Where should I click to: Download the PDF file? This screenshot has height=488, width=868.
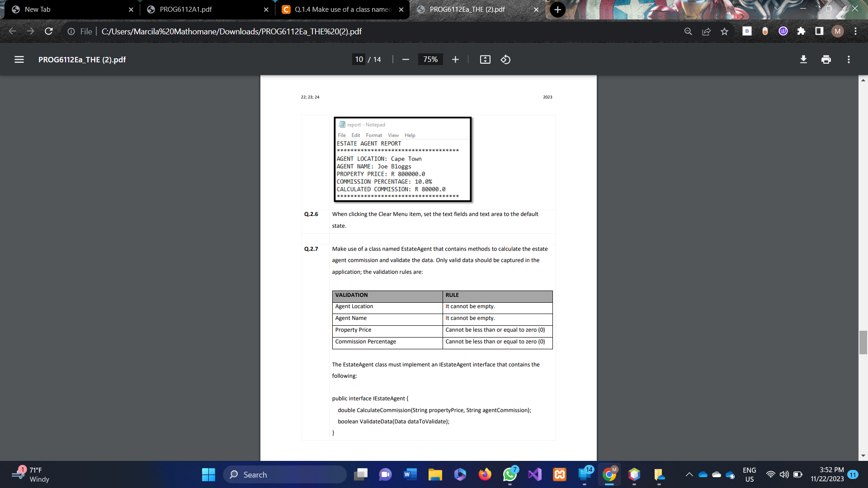[803, 60]
